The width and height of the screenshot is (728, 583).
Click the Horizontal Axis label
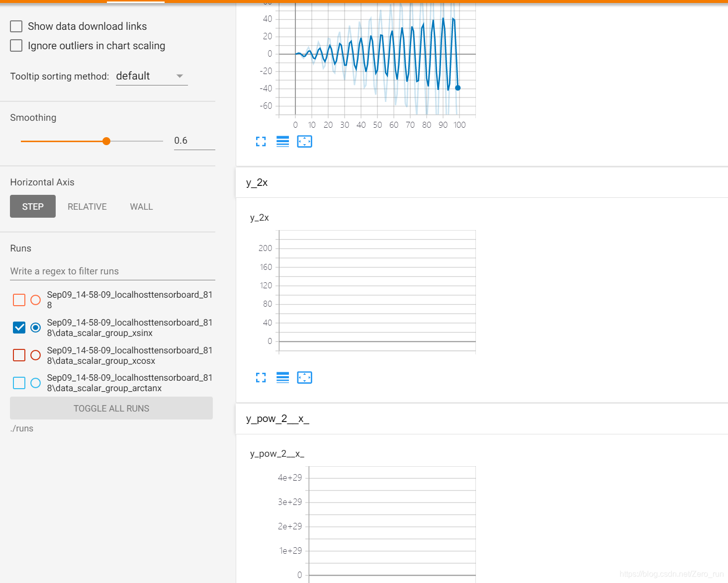(x=42, y=182)
